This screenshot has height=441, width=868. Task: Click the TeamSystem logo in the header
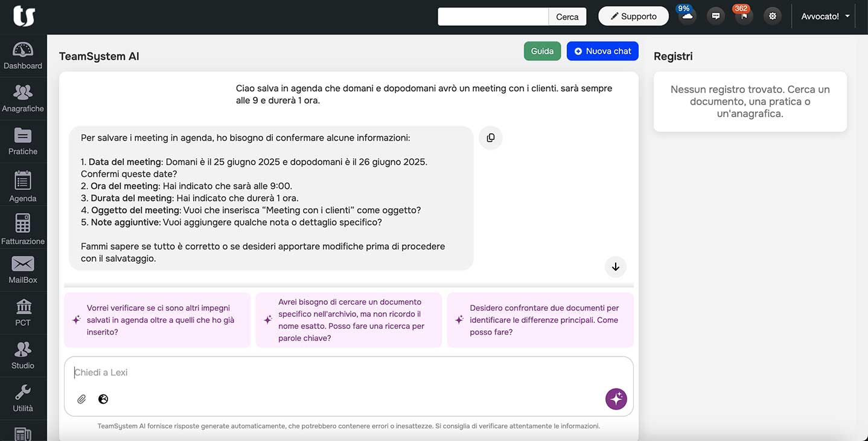pyautogui.click(x=24, y=16)
